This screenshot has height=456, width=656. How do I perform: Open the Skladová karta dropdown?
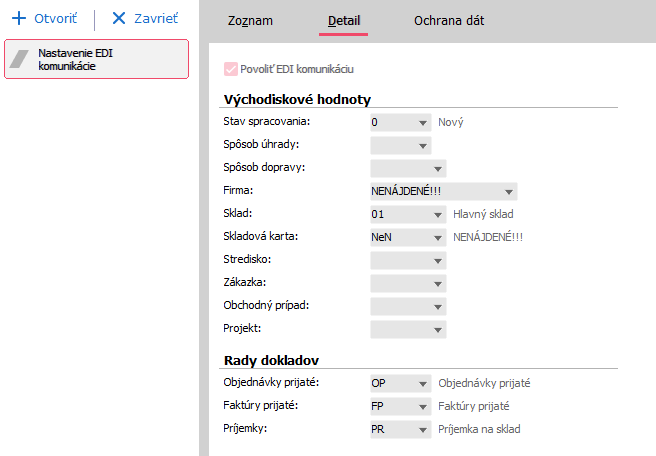[x=438, y=237]
